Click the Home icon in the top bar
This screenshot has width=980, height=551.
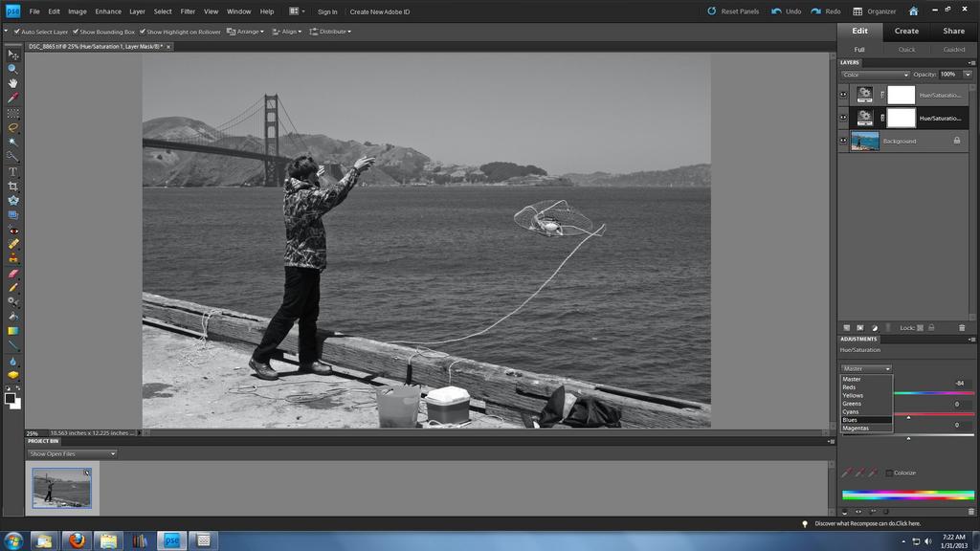(913, 11)
